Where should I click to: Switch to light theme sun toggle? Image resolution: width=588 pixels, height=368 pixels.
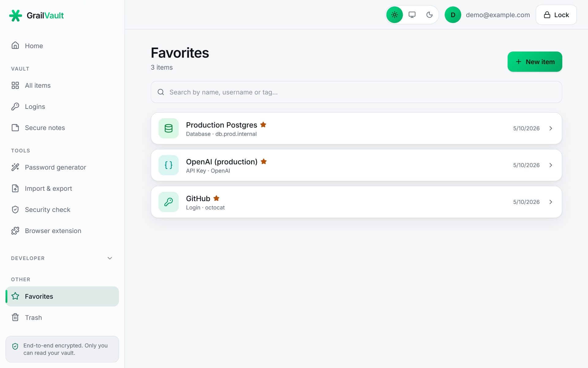pos(394,15)
